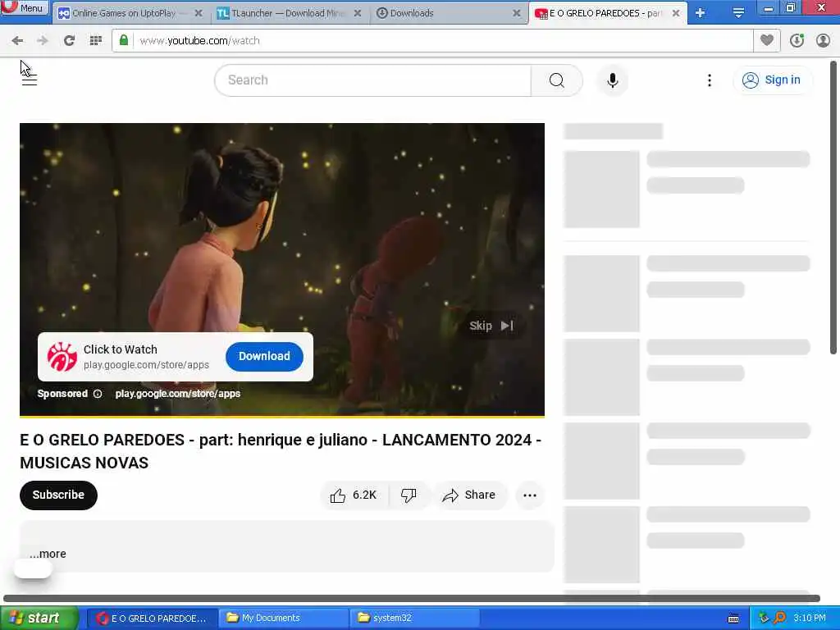Click the 3:10 PM clock
This screenshot has height=630, width=840.
coord(810,619)
